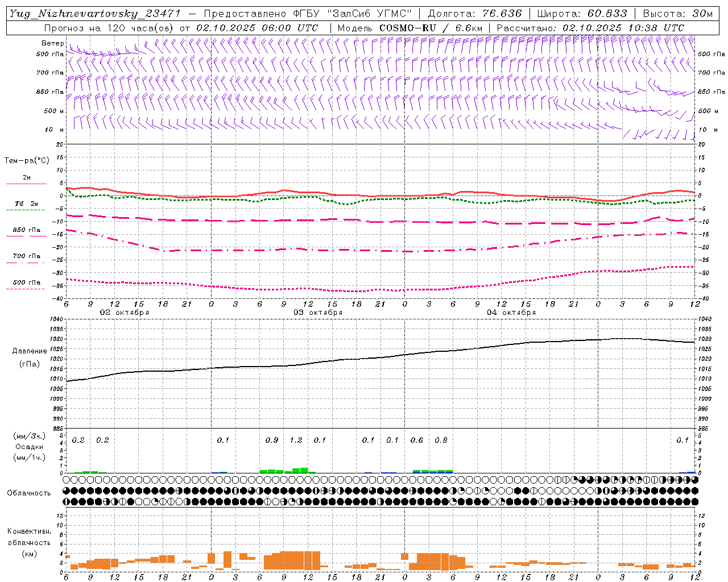
Task: Click the 03 октября date label
Action: pyautogui.click(x=318, y=312)
